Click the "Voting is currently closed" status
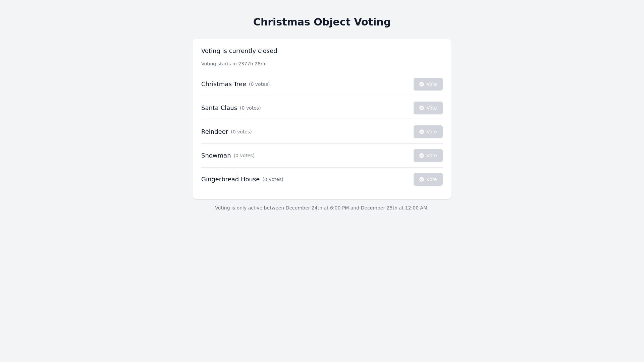The image size is (644, 362). coord(239,51)
